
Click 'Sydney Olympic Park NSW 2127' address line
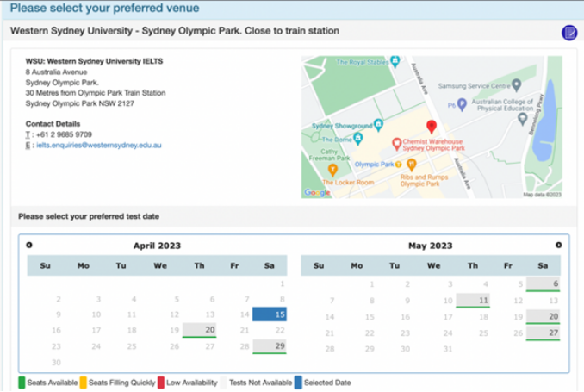[x=80, y=103]
